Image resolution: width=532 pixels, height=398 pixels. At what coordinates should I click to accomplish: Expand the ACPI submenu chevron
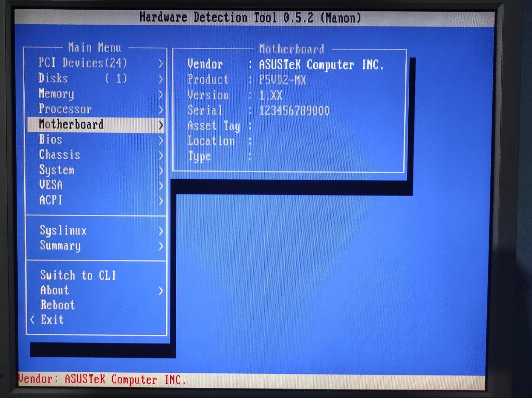(161, 201)
